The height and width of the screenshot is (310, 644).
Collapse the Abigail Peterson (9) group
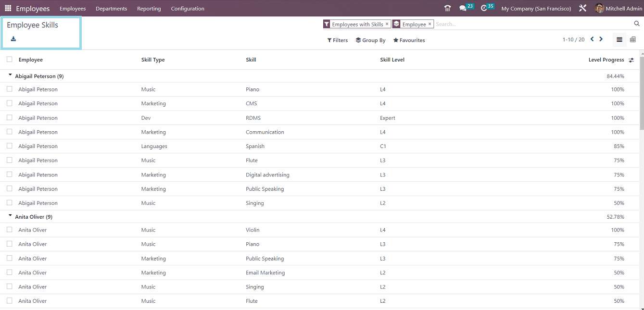coord(10,75)
